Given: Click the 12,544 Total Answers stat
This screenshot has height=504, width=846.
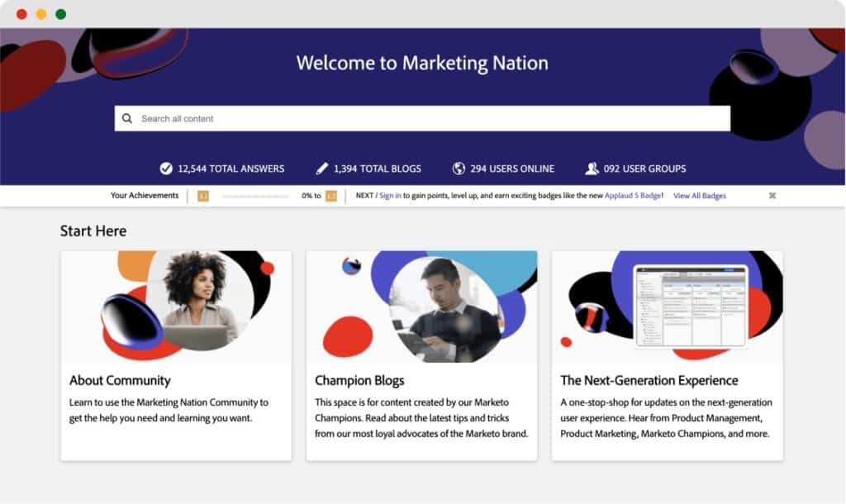Looking at the screenshot, I should click(x=222, y=169).
